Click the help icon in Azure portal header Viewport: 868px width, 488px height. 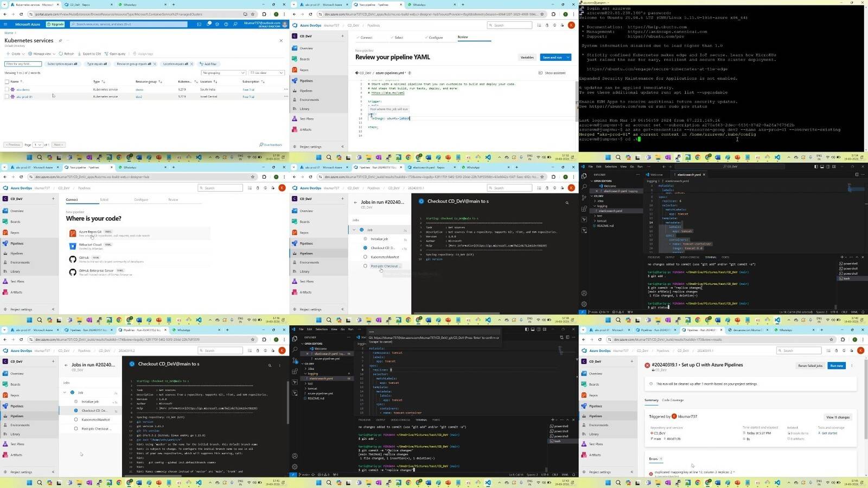pyautogui.click(x=226, y=24)
